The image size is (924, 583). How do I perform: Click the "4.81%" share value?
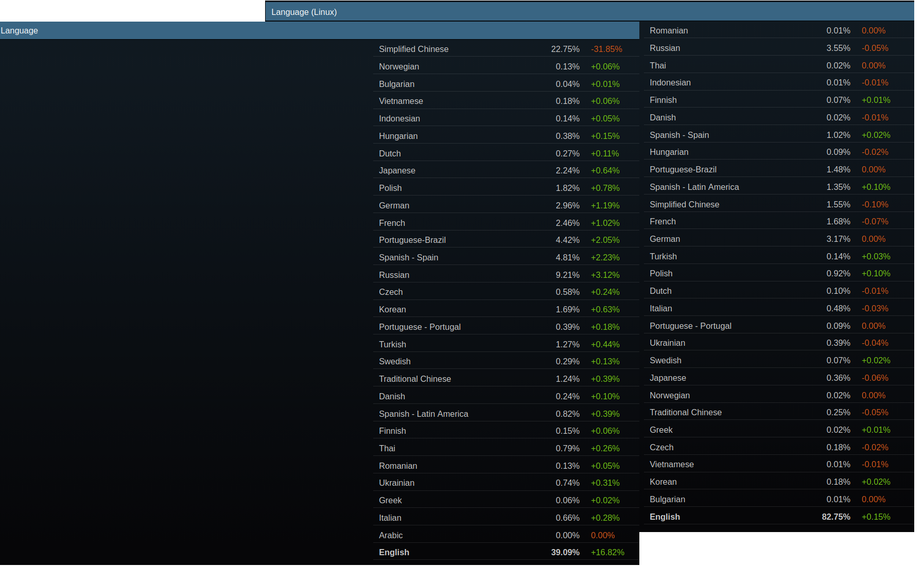(567, 257)
